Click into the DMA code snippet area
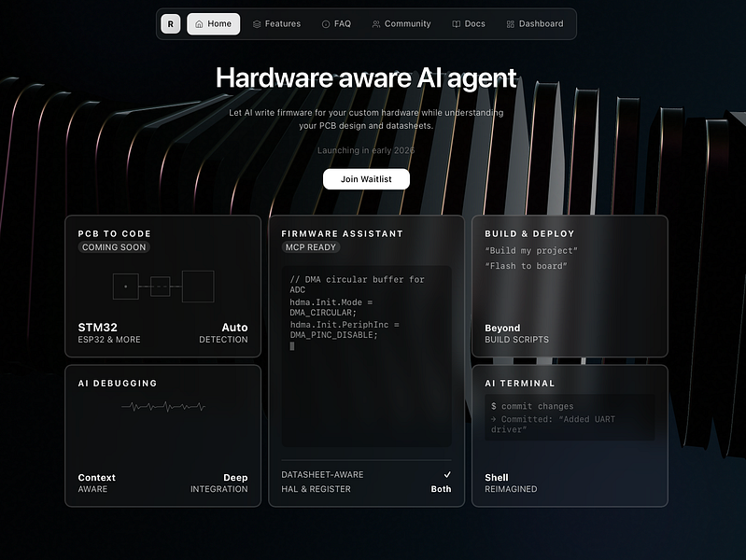The width and height of the screenshot is (746, 560). [366, 356]
